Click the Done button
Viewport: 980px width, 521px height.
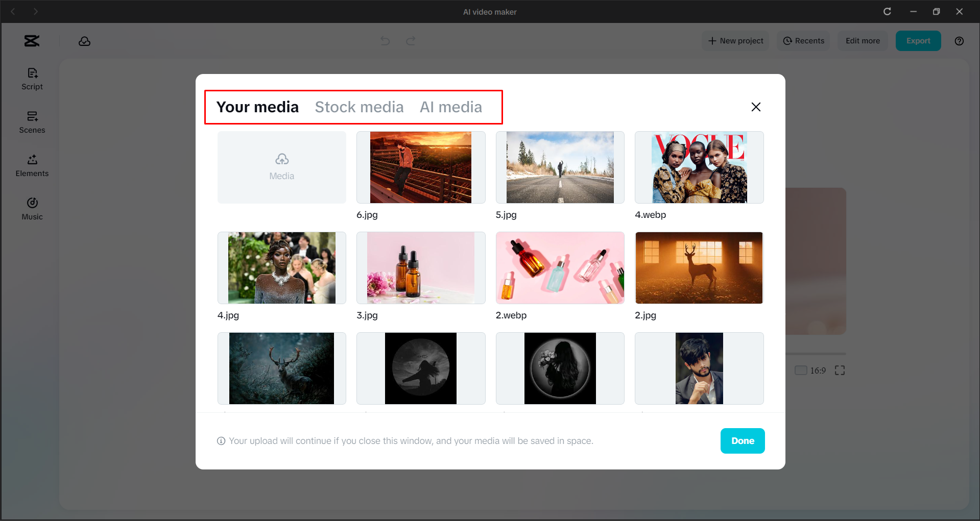743,440
